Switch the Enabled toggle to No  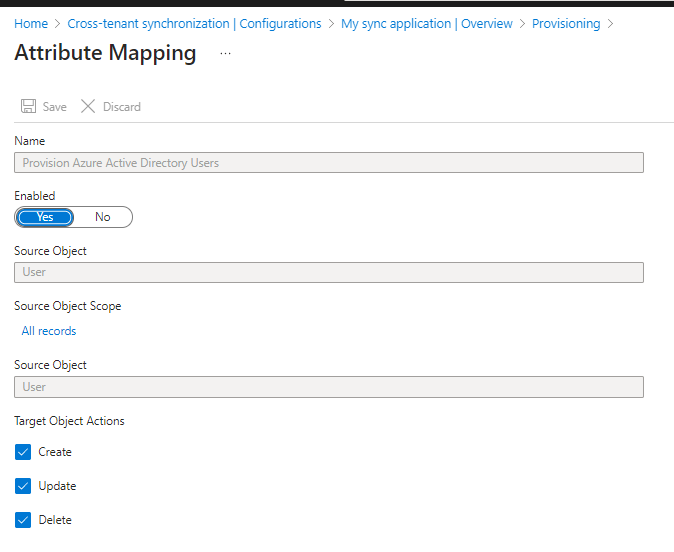click(102, 217)
